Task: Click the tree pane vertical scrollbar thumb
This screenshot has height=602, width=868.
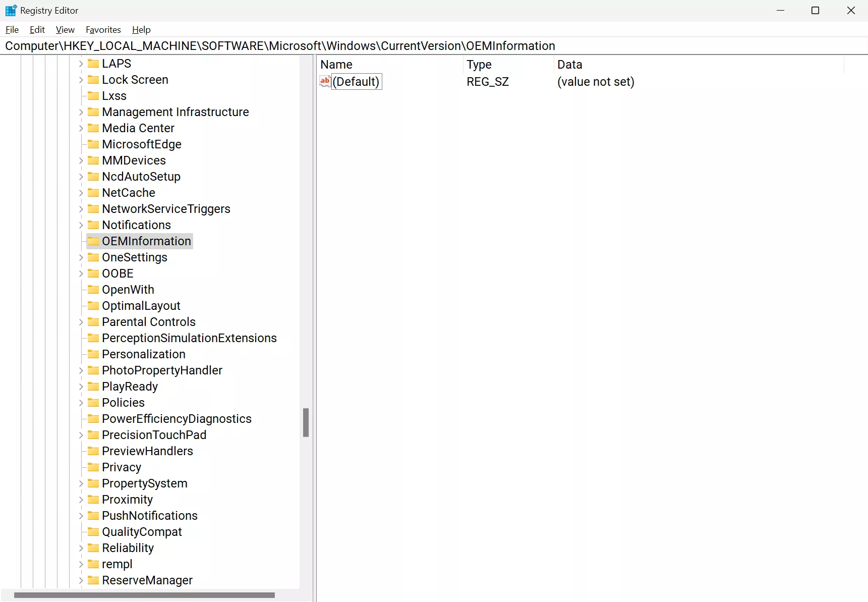Action: click(x=306, y=422)
